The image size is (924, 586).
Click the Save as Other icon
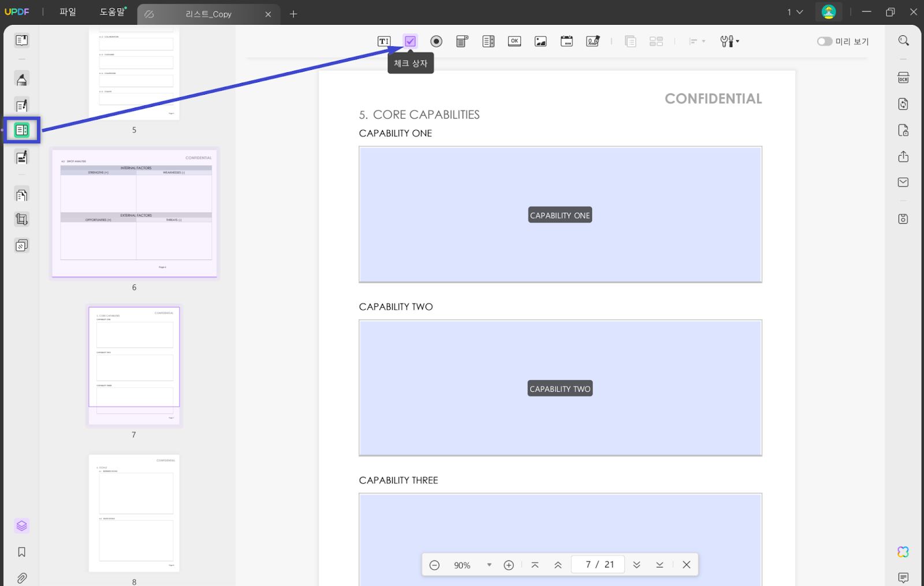pyautogui.click(x=904, y=219)
